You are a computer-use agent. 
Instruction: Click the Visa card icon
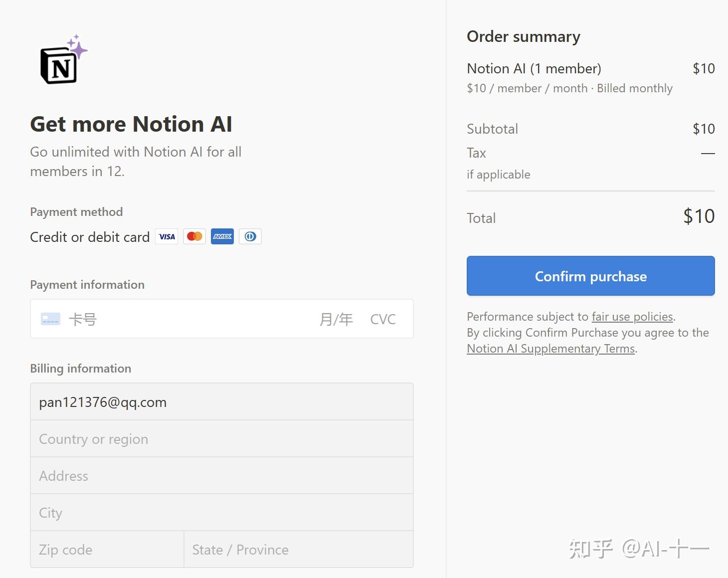tap(167, 236)
